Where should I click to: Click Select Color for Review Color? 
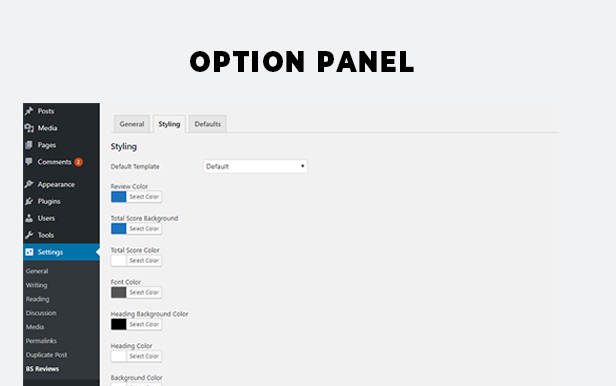[x=144, y=197]
